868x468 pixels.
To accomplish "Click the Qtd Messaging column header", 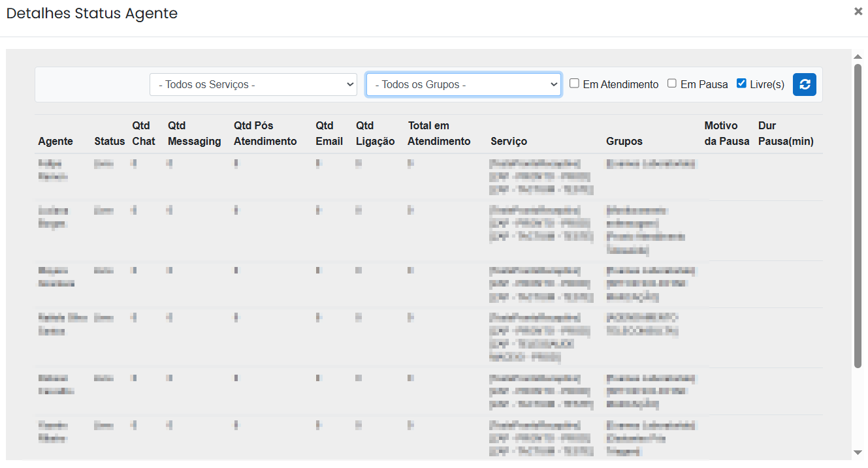I will coord(194,133).
